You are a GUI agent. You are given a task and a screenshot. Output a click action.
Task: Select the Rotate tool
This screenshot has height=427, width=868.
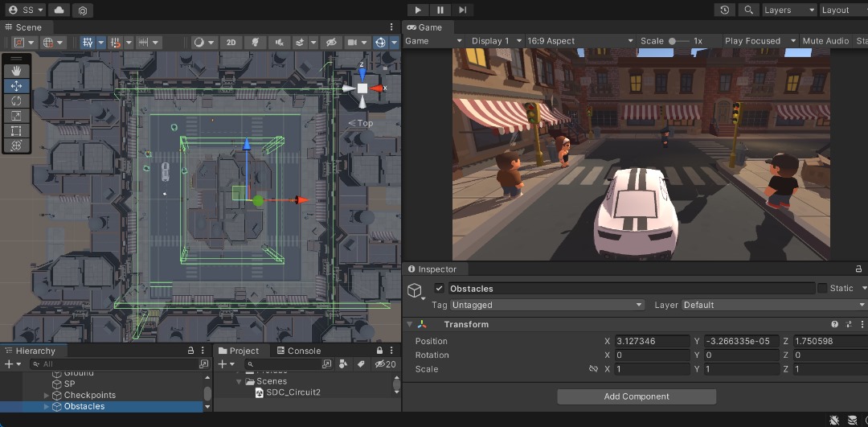(16, 101)
